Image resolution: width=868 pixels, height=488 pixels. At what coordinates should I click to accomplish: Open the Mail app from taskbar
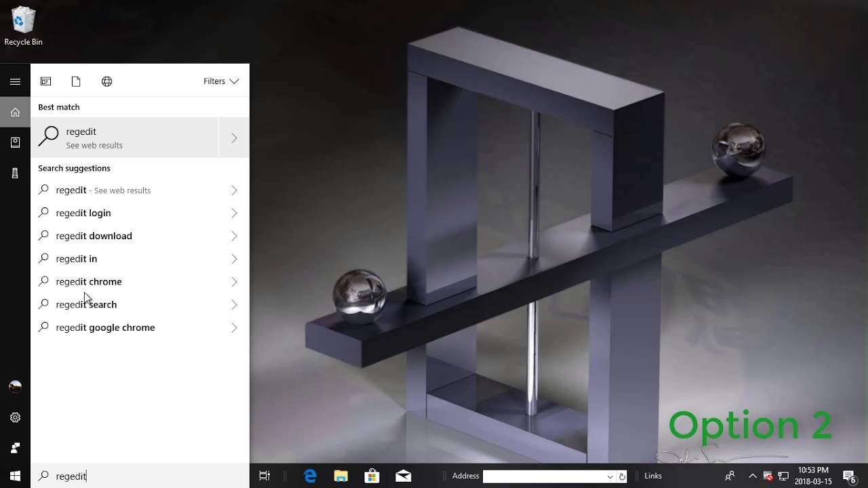tap(403, 476)
